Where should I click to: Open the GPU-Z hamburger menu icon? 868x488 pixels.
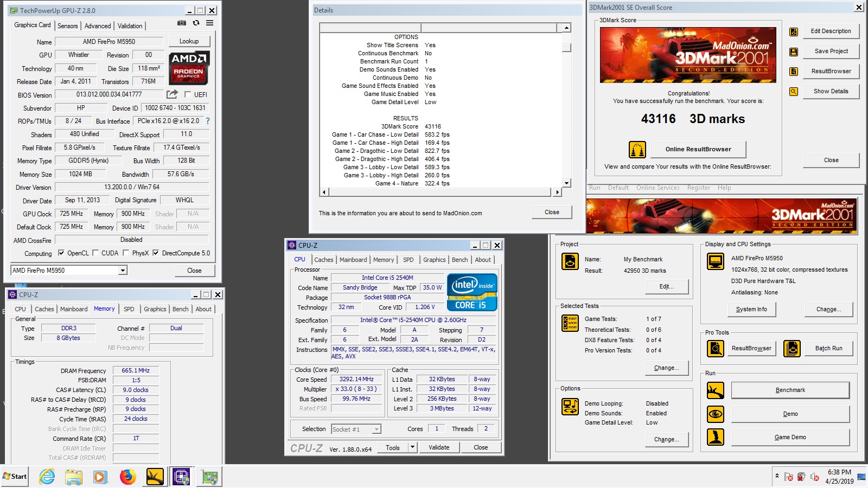(x=209, y=23)
